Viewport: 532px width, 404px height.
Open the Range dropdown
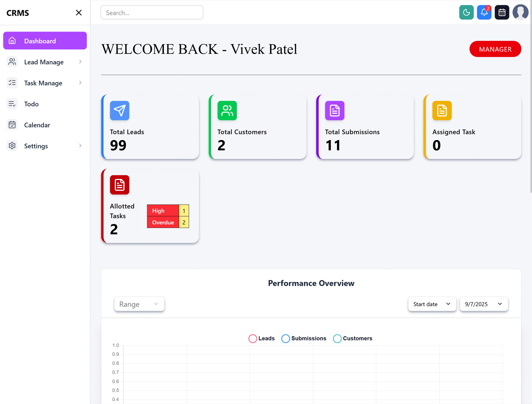(139, 304)
